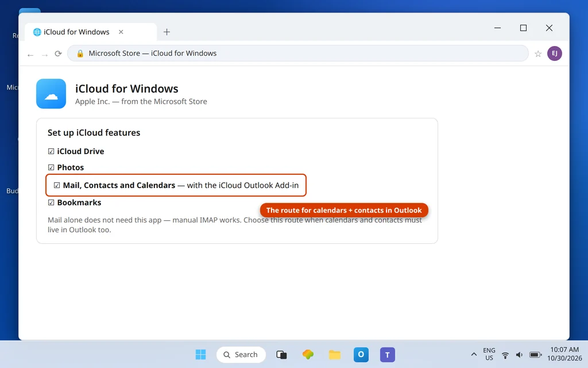
Task: Go back with the browser back arrow
Action: click(x=30, y=55)
